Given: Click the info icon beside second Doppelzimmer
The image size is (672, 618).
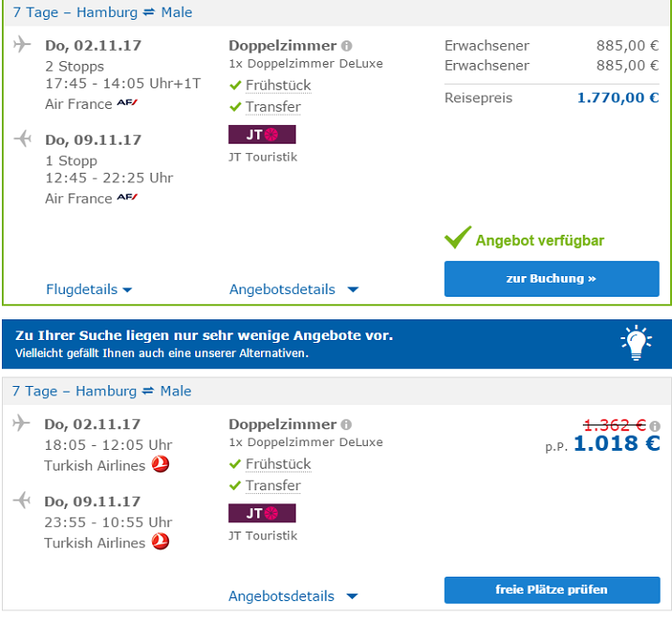Looking at the screenshot, I should pos(346,425).
